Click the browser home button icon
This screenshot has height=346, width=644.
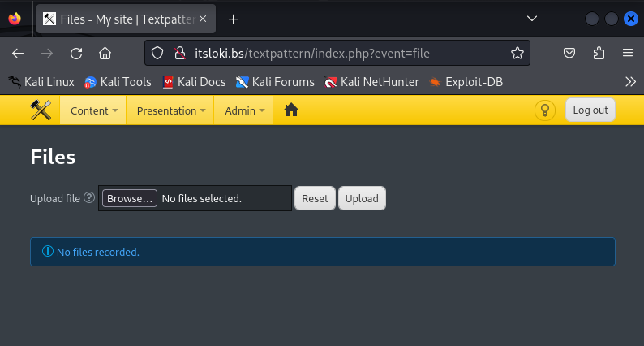pos(105,54)
